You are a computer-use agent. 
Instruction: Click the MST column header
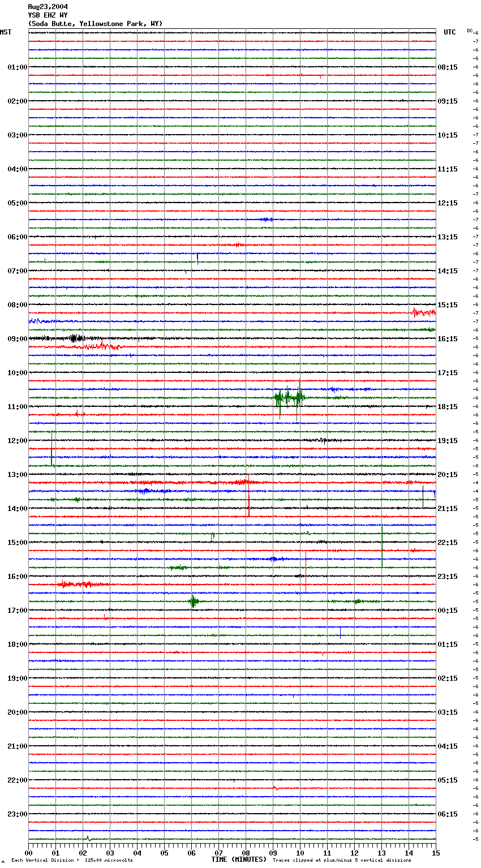[x=6, y=32]
